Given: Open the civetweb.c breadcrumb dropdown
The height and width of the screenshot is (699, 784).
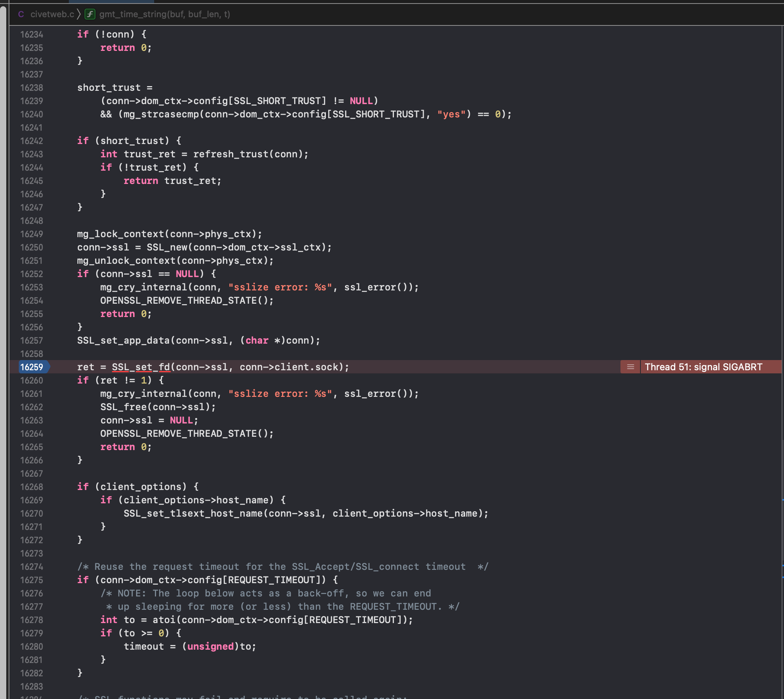Looking at the screenshot, I should [x=53, y=14].
